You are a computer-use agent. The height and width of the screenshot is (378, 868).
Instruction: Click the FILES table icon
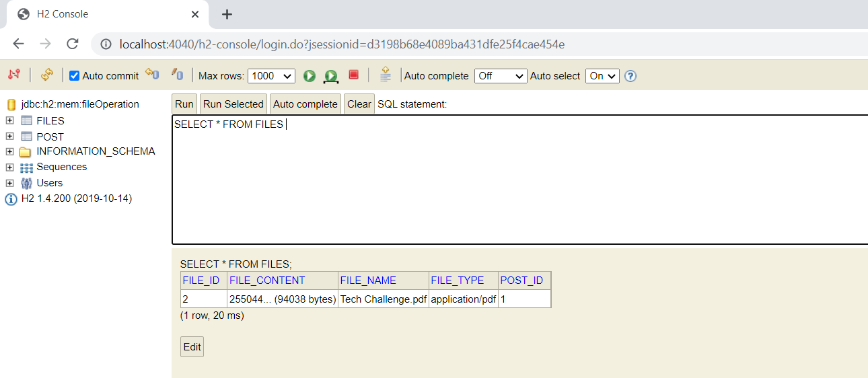[x=27, y=120]
